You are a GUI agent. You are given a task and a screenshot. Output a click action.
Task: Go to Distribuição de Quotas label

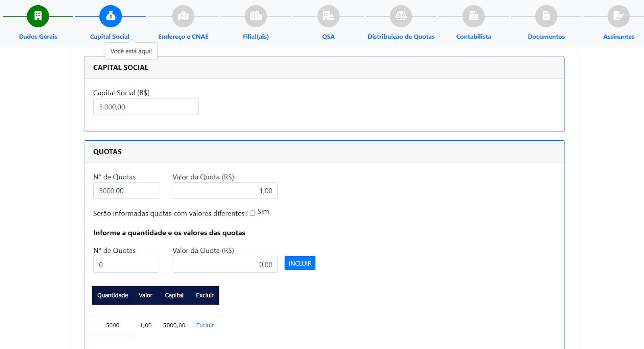(x=401, y=37)
